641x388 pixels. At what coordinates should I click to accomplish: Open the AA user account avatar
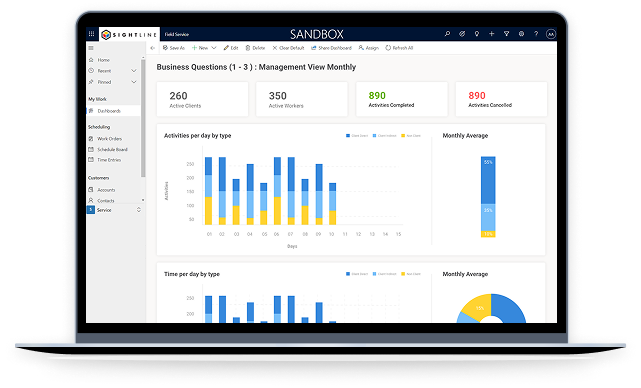[551, 34]
